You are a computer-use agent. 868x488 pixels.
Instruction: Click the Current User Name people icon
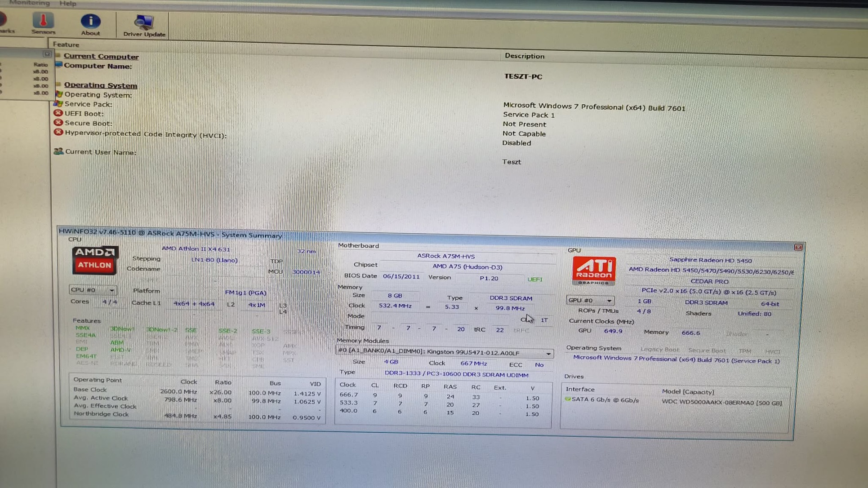point(58,151)
